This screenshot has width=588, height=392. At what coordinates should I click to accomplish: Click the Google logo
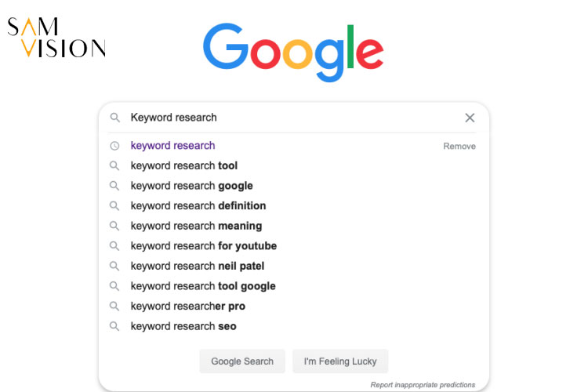click(x=293, y=53)
